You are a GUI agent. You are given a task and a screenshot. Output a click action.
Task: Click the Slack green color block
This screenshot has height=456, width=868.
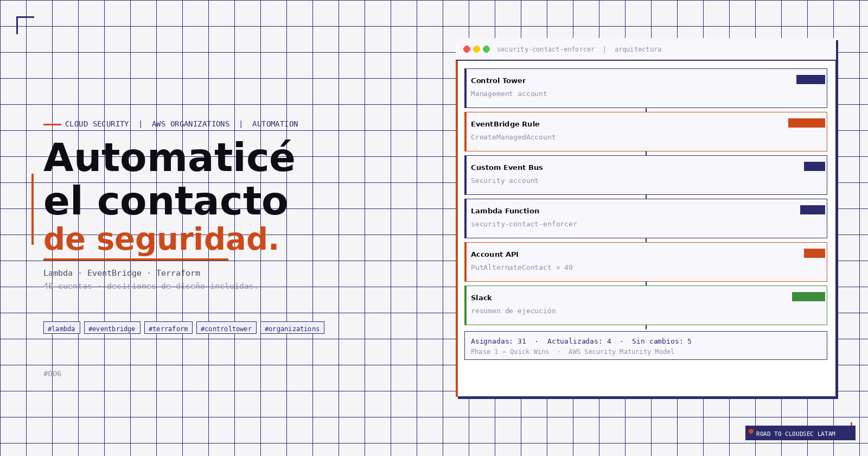pyautogui.click(x=808, y=297)
